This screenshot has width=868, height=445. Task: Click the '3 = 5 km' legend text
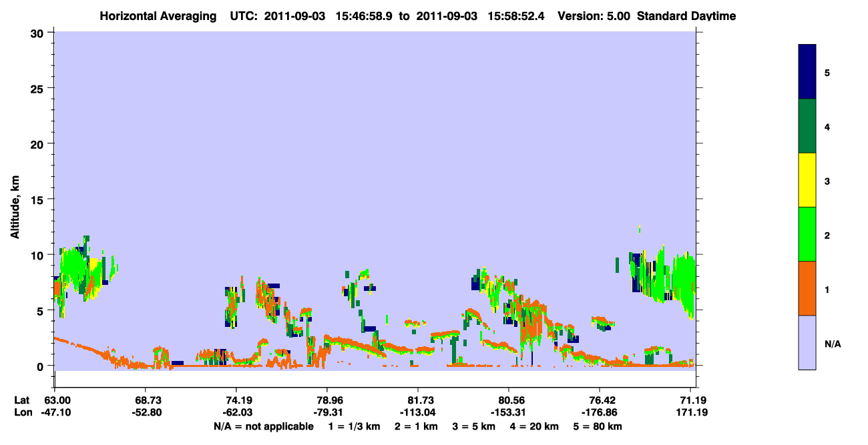pos(474,426)
